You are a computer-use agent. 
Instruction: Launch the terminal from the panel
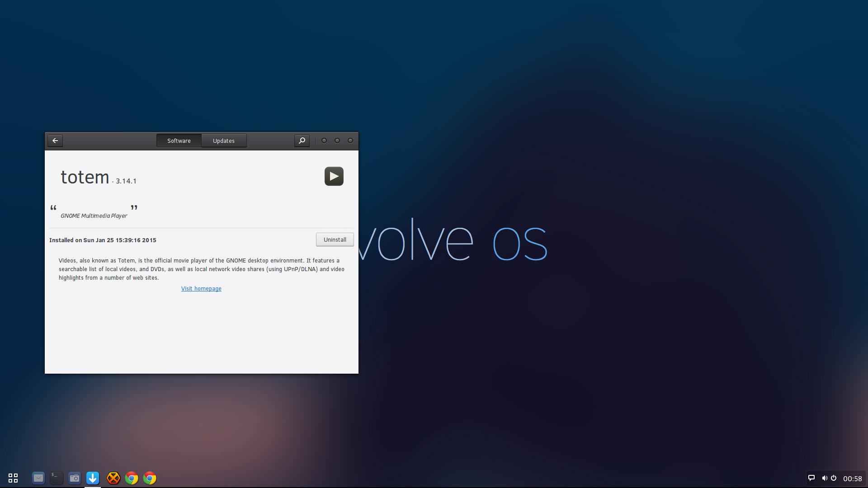(x=57, y=478)
